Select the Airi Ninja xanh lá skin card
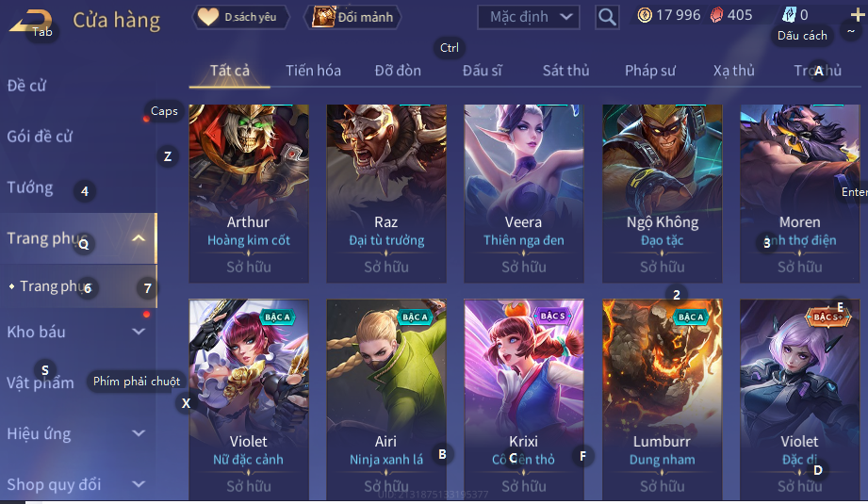 tap(386, 399)
